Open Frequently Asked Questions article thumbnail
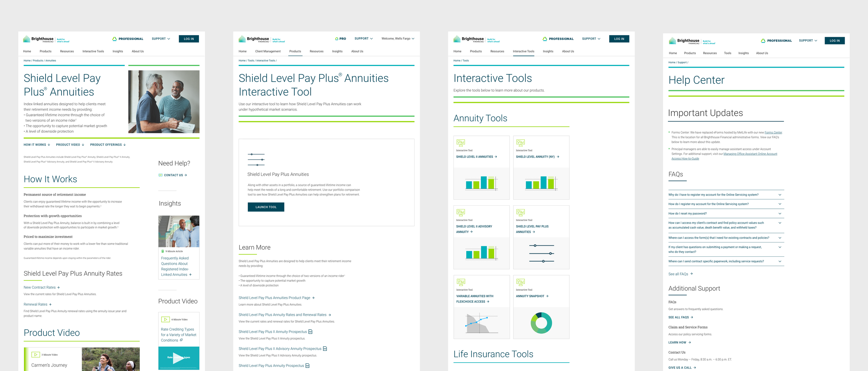 click(179, 231)
